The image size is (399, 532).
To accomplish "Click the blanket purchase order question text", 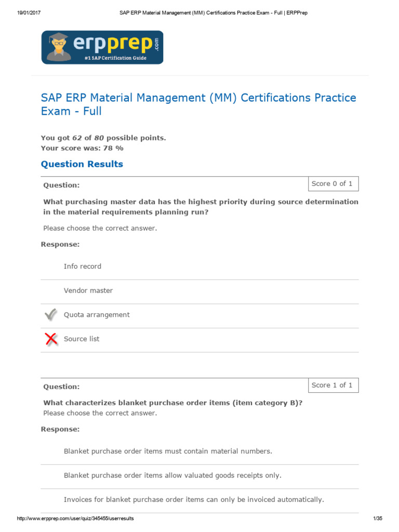I will [x=173, y=403].
